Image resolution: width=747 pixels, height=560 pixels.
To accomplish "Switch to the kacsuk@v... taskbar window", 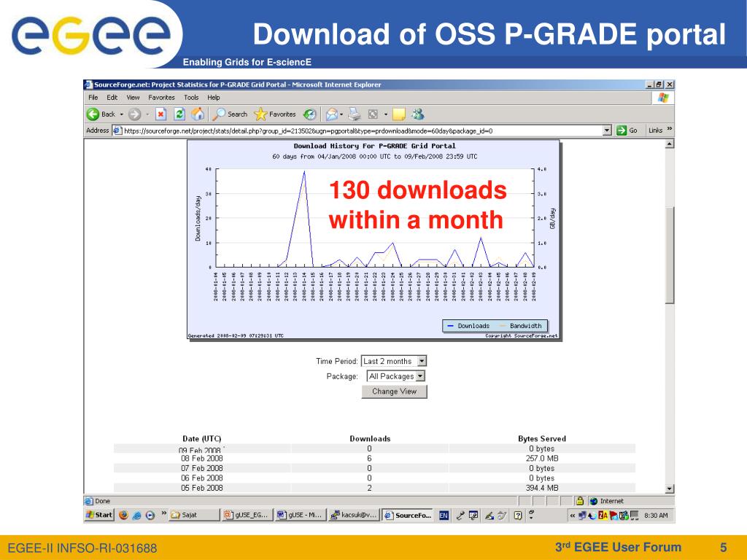I will pos(354,516).
